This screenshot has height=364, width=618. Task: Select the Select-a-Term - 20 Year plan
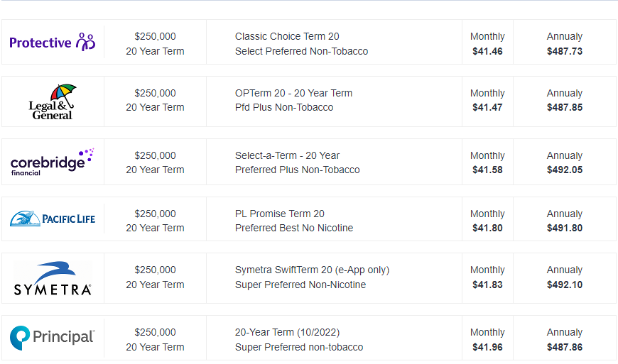(x=287, y=155)
